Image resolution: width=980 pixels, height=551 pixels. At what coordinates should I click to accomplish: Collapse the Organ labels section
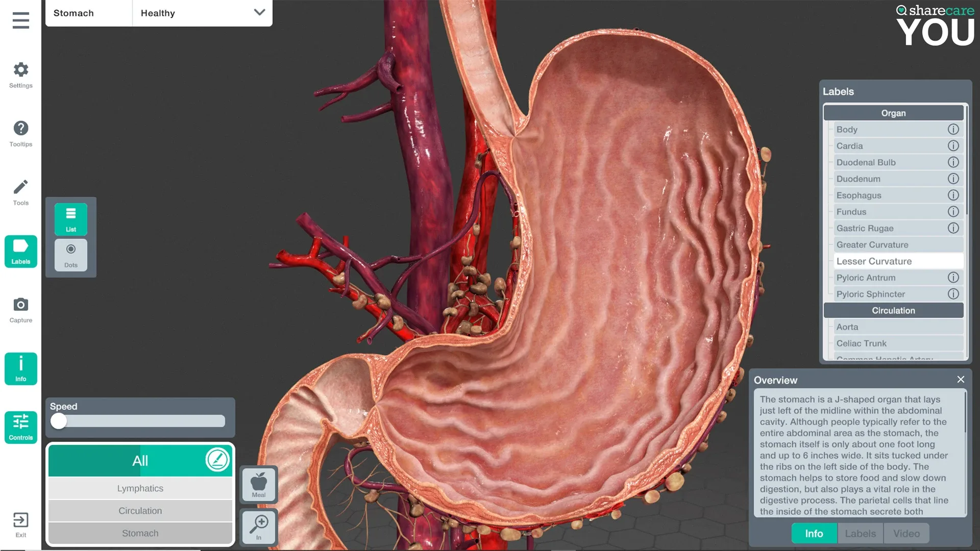click(x=893, y=113)
